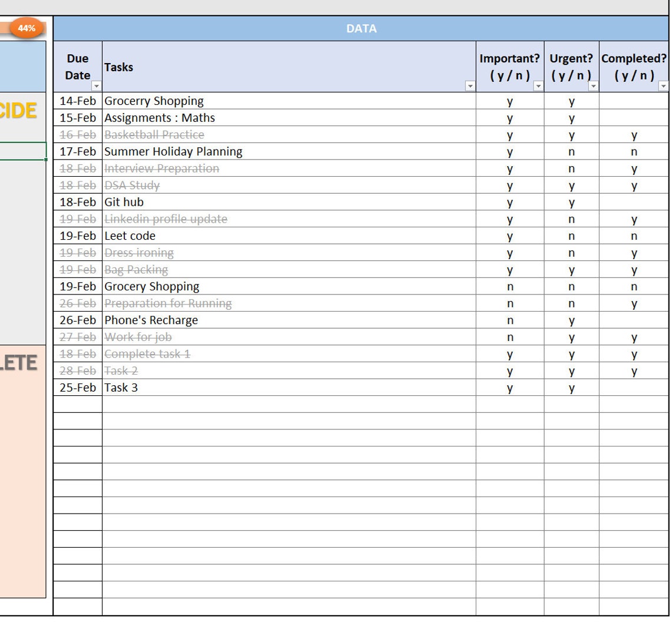Image resolution: width=672 pixels, height=622 pixels.
Task: Open the Tasks column filter dropdown
Action: pos(470,86)
